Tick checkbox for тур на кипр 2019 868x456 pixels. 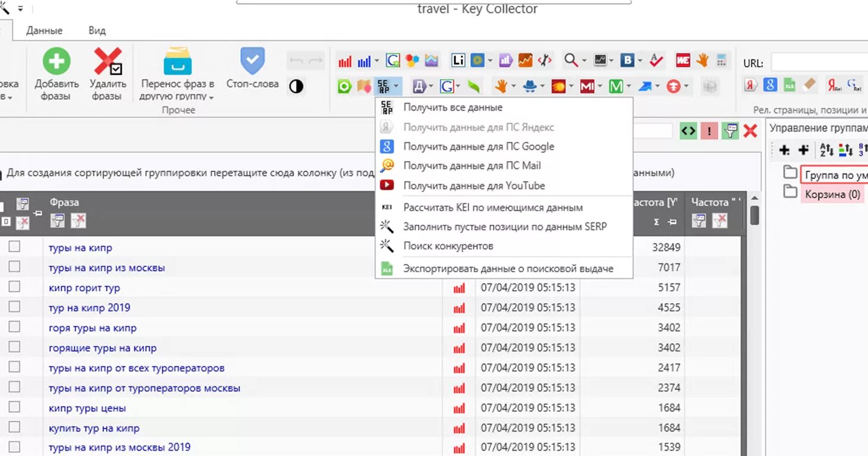14,307
